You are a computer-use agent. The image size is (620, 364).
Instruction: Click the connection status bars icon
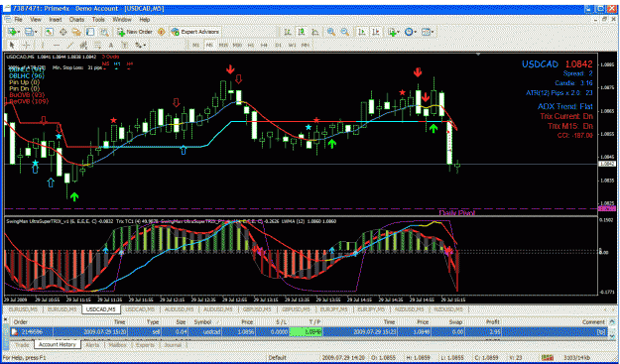point(548,357)
